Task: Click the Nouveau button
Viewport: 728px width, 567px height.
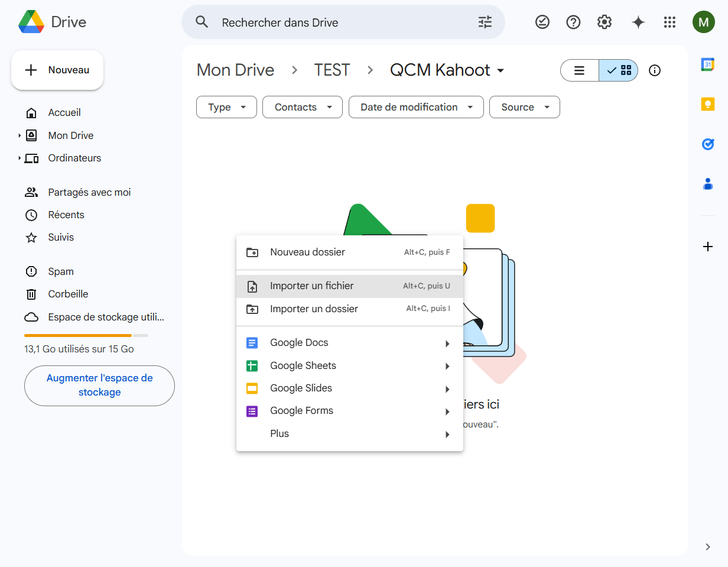Action: pos(57,70)
